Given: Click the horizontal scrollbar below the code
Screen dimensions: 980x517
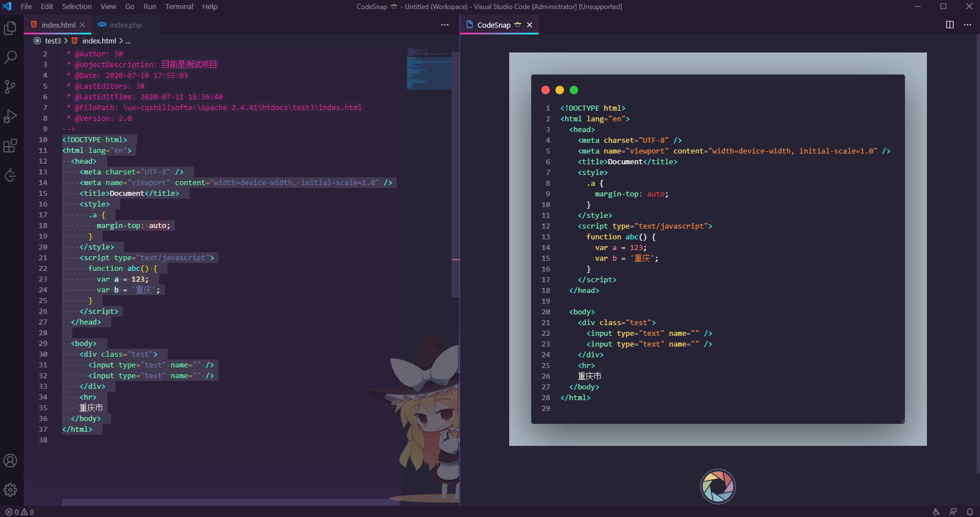Looking at the screenshot, I should point(230,502).
